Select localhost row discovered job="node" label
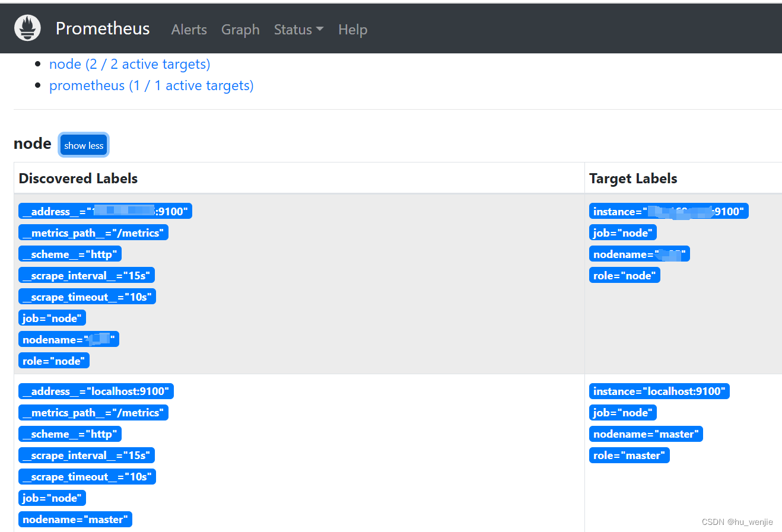The image size is (782, 532). pos(52,498)
